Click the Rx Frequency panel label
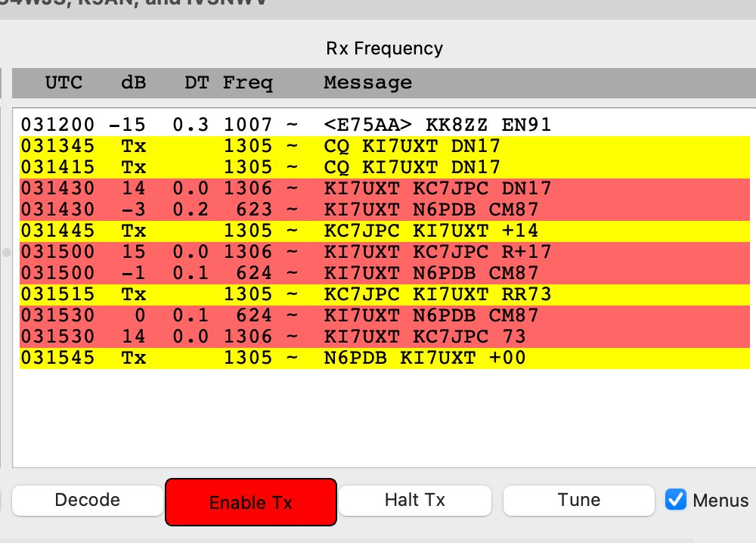756x543 pixels. tap(383, 48)
